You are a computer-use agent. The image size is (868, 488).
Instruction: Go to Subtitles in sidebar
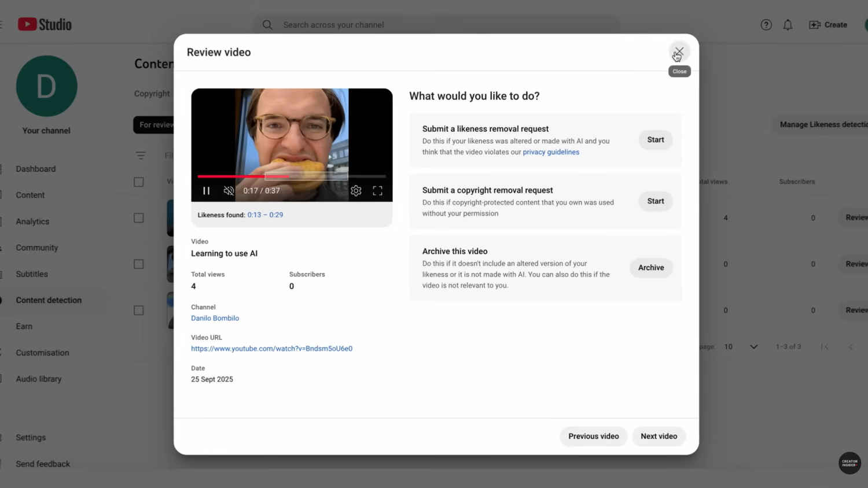click(x=32, y=274)
